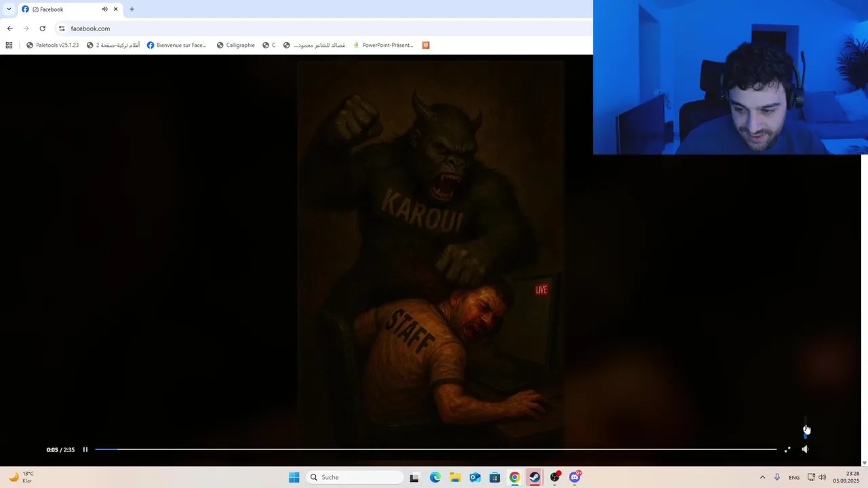Open Discord from taskbar
The width and height of the screenshot is (868, 488).
tap(574, 477)
